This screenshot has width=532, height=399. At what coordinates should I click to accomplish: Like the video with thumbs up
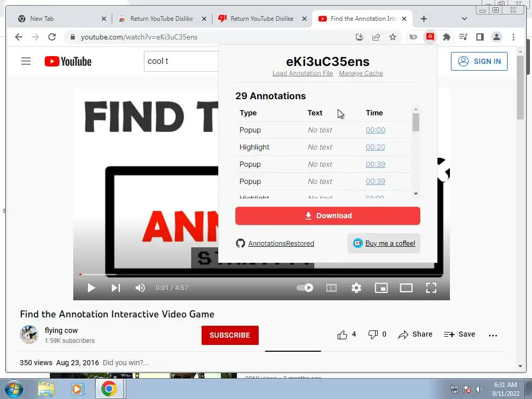342,335
